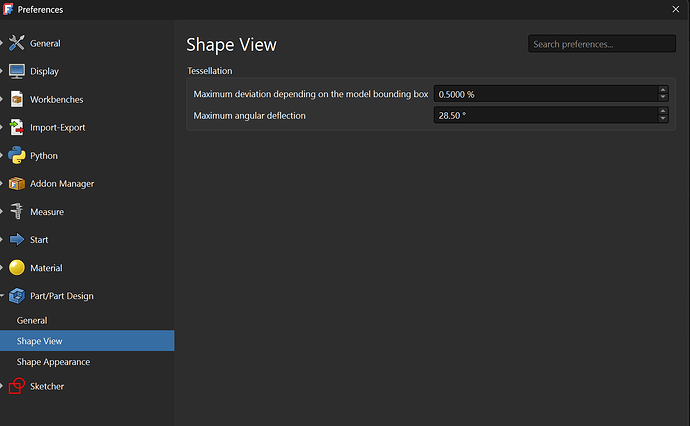Image resolution: width=690 pixels, height=426 pixels.
Task: Click the Workbenches icon
Action: [17, 99]
